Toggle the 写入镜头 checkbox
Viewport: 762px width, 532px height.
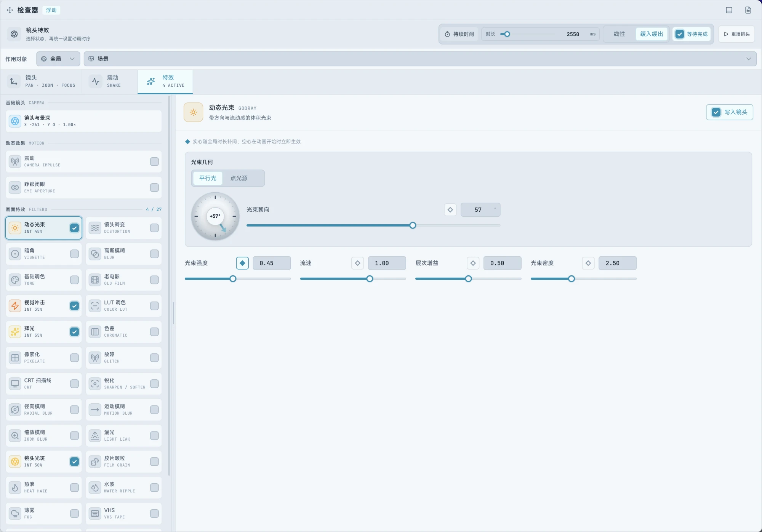[716, 112]
